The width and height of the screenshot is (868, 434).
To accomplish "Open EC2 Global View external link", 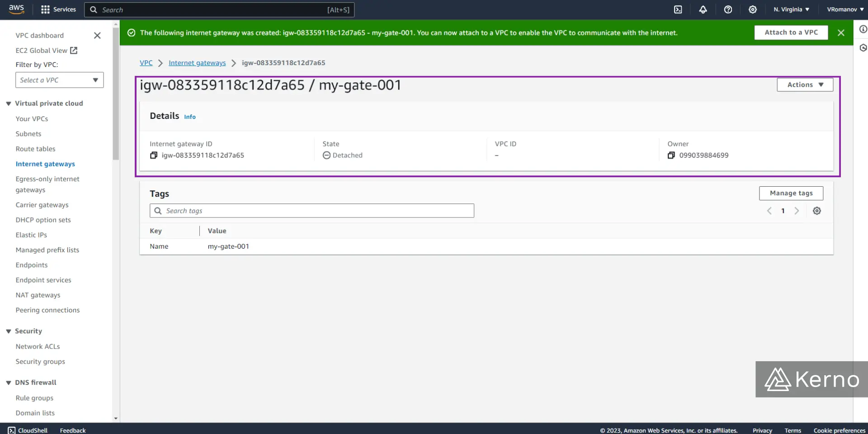I will tap(46, 50).
